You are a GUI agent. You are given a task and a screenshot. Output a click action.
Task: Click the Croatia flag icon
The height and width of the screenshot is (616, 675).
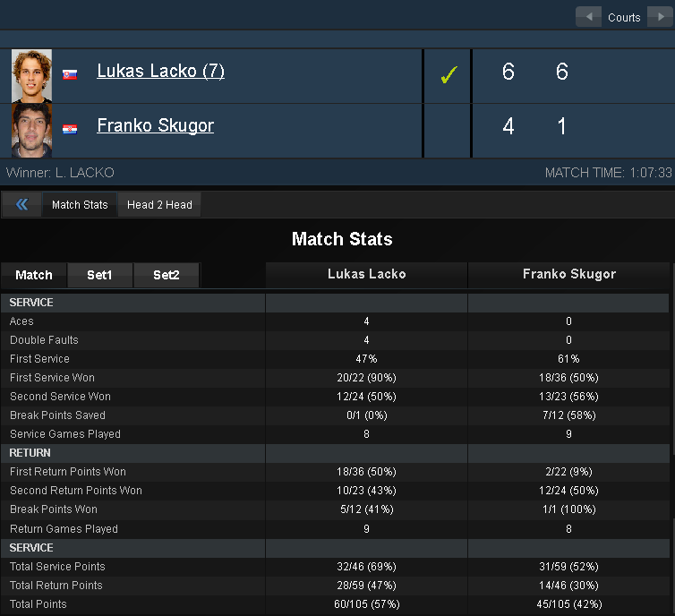(70, 129)
